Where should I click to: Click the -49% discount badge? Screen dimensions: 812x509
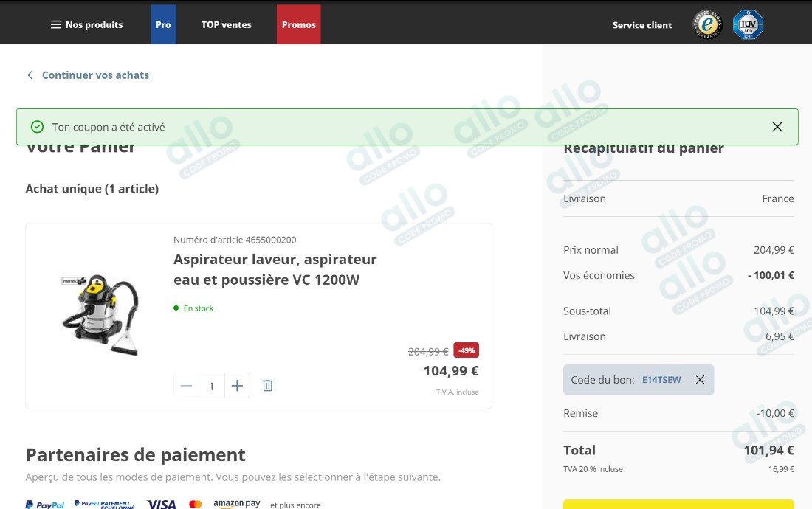[x=466, y=350]
